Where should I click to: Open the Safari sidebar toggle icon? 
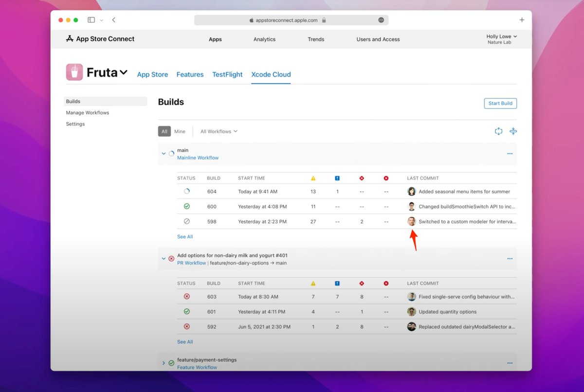click(91, 20)
